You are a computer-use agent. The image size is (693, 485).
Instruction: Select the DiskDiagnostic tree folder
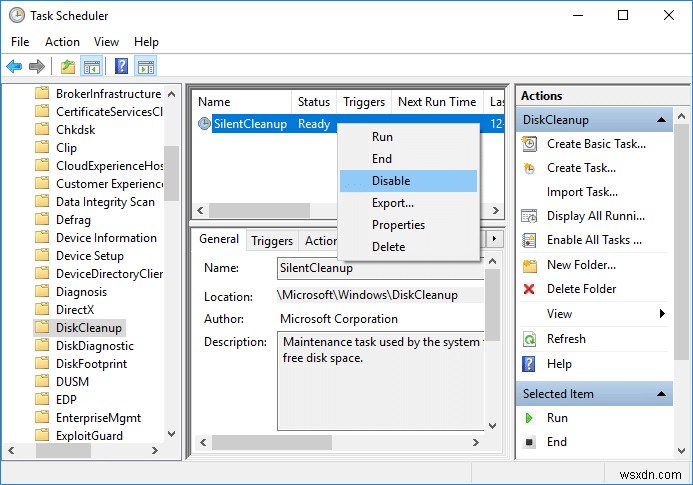[x=95, y=346]
